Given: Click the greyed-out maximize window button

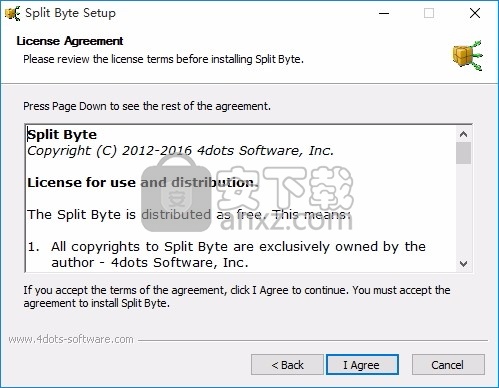Looking at the screenshot, I should (x=429, y=13).
